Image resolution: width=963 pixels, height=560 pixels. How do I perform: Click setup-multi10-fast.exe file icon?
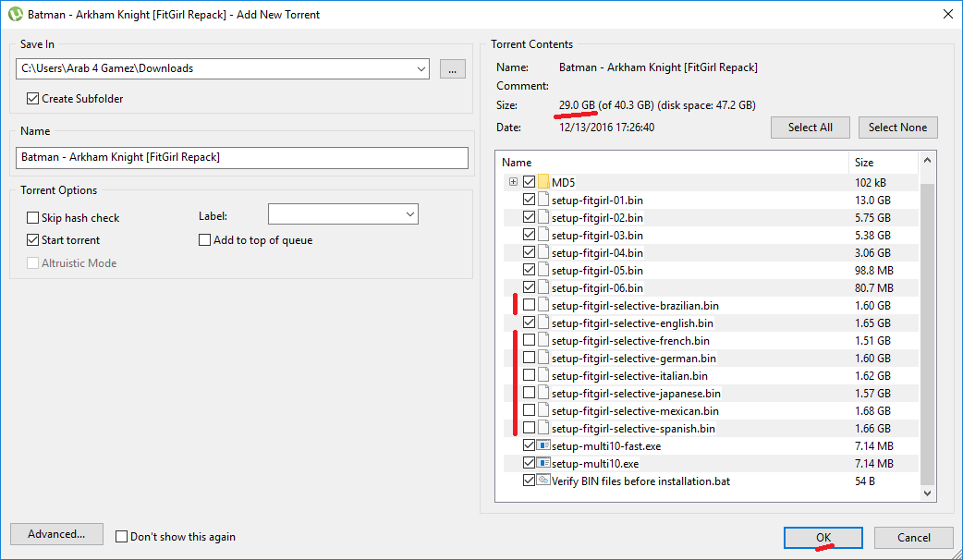coord(543,445)
